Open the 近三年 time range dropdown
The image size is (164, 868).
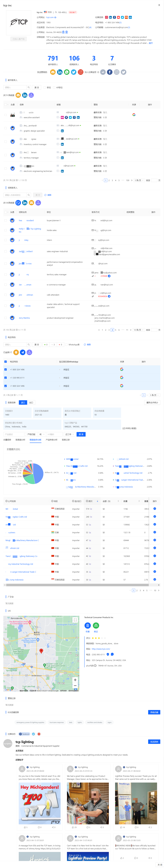(70, 434)
